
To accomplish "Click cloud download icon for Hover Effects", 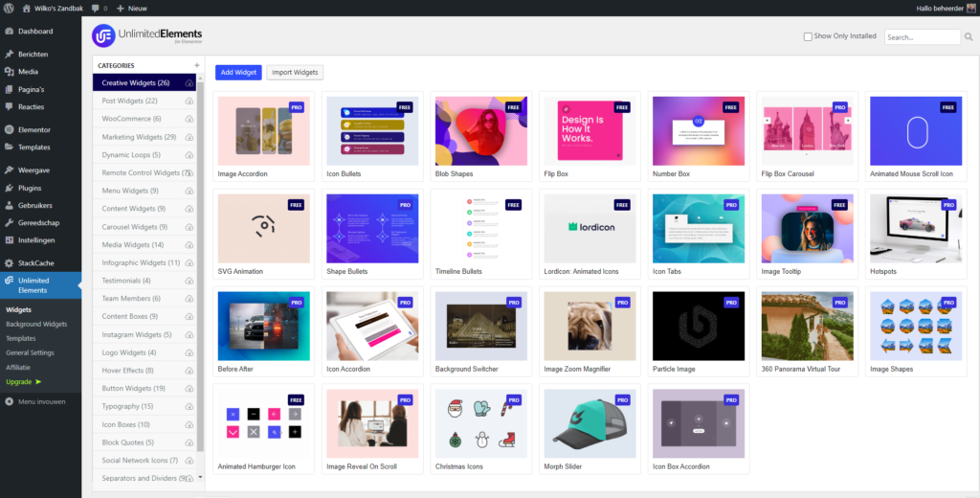I will pos(189,371).
